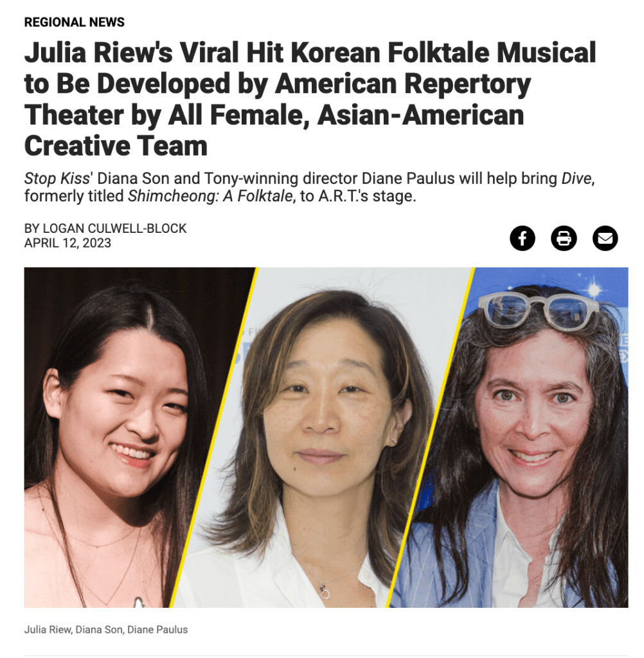Click "American Repertory" in the headline
This screenshot has height=658, width=644.
(x=402, y=84)
